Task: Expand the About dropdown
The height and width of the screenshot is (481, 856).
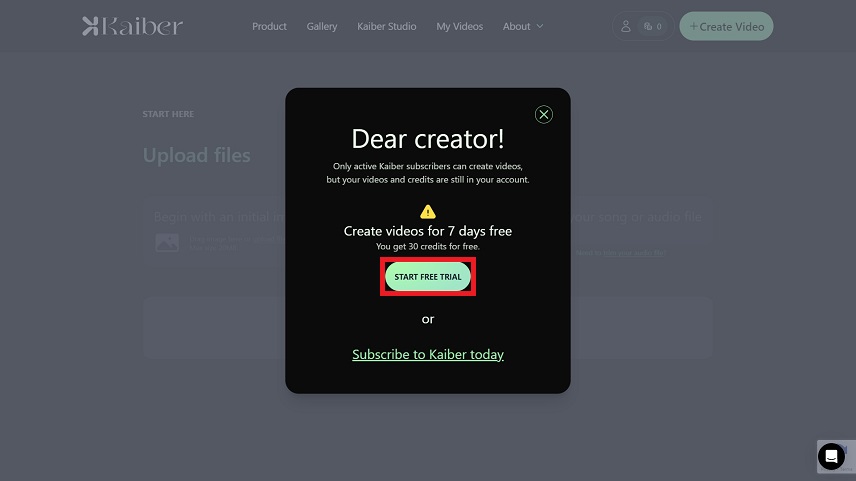Action: point(523,26)
